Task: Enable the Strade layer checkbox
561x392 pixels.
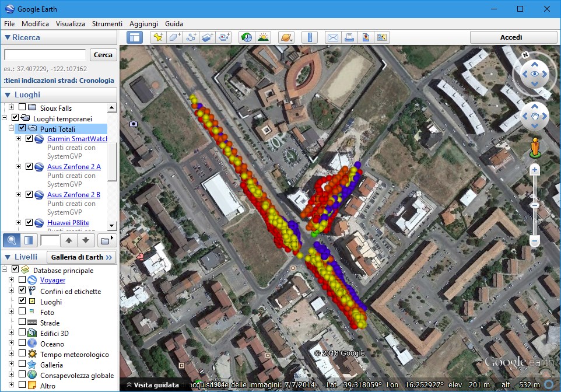Action: point(22,321)
